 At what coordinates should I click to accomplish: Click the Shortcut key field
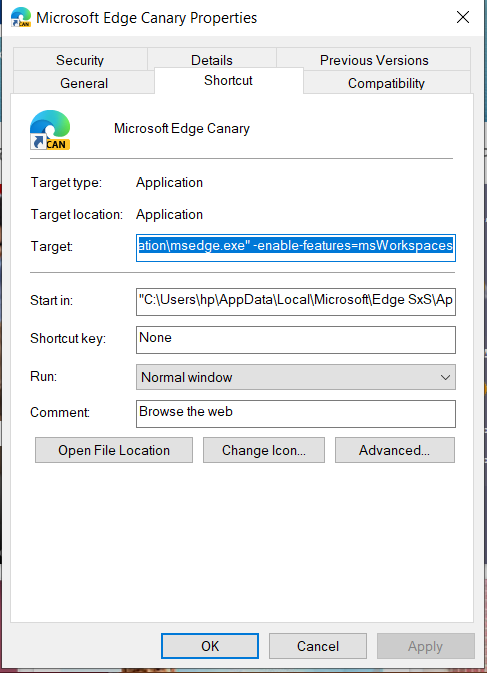point(296,340)
